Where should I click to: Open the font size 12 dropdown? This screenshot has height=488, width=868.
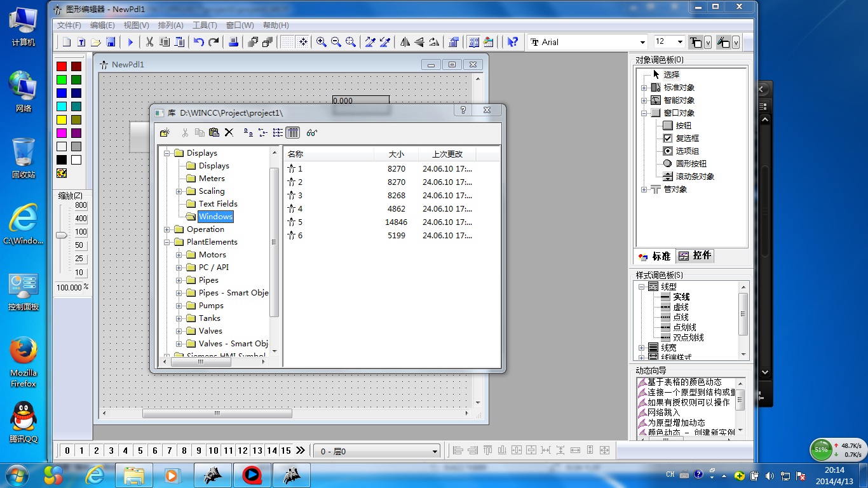(680, 42)
